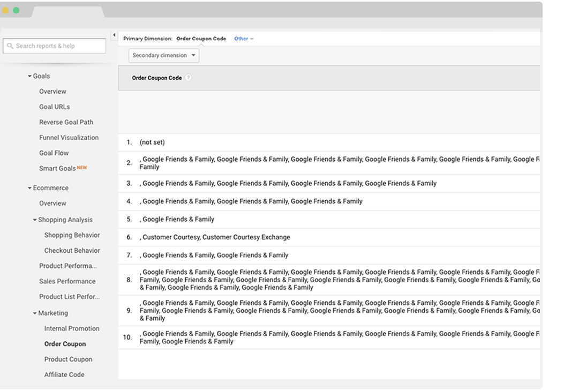Collapse the Shopping Analysis group
The width and height of the screenshot is (586, 392).
tap(35, 220)
